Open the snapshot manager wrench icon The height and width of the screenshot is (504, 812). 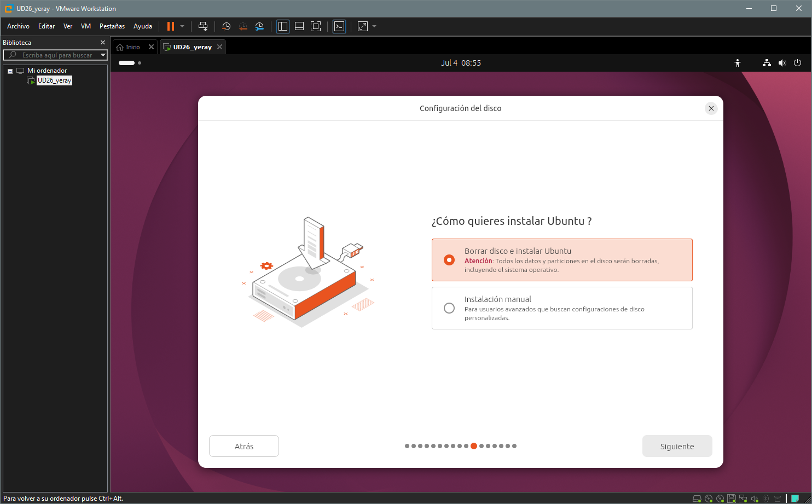[259, 26]
